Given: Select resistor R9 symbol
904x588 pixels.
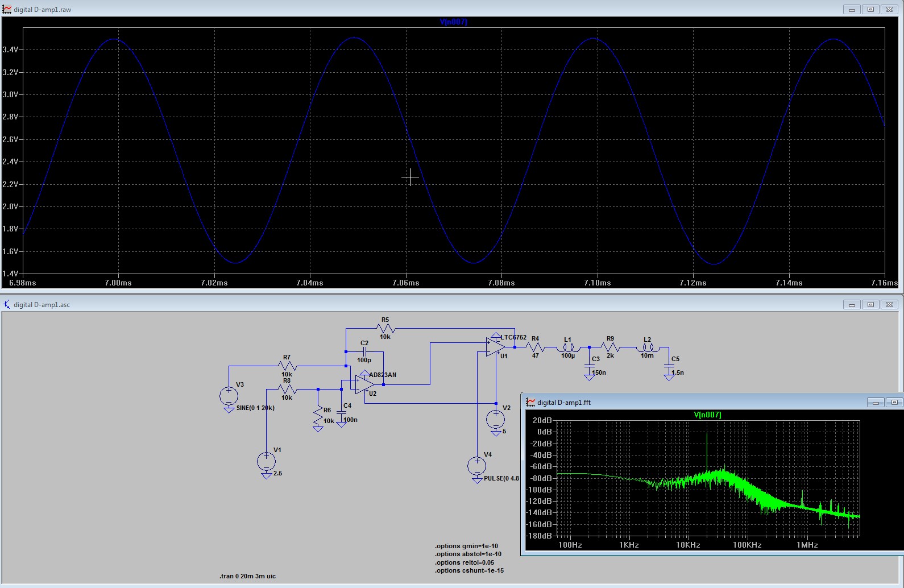Looking at the screenshot, I should [610, 347].
